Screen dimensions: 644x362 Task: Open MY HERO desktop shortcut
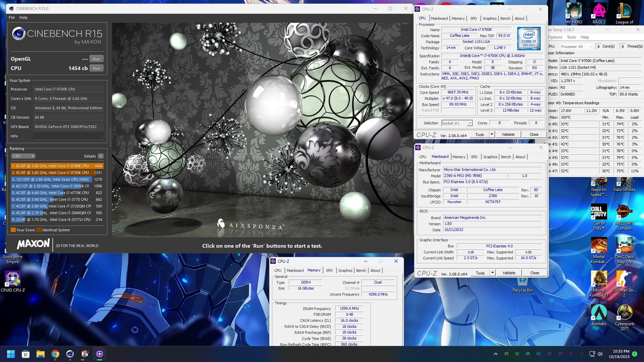point(573,13)
